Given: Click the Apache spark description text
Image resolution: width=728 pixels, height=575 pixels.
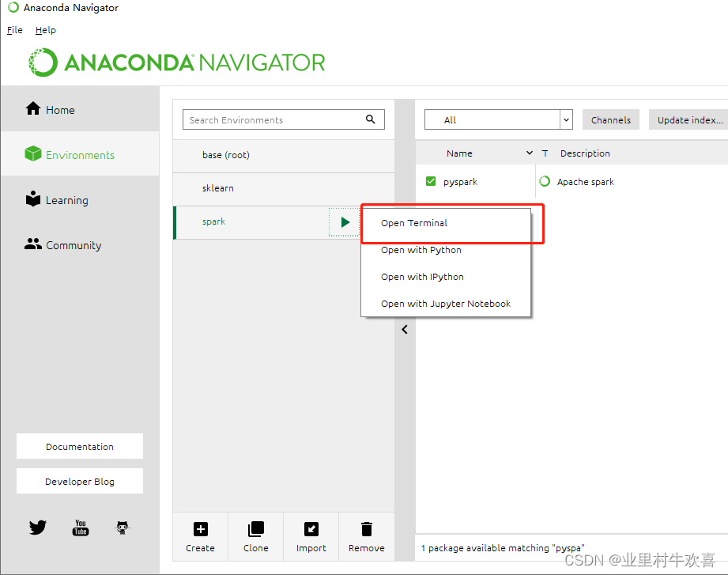Looking at the screenshot, I should pyautogui.click(x=586, y=182).
